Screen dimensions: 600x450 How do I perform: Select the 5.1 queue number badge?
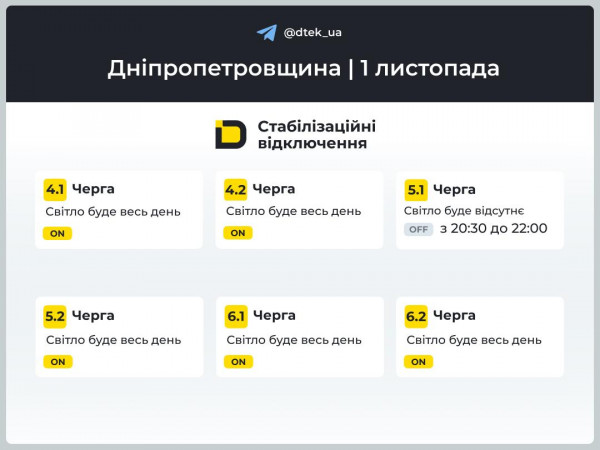click(x=416, y=189)
